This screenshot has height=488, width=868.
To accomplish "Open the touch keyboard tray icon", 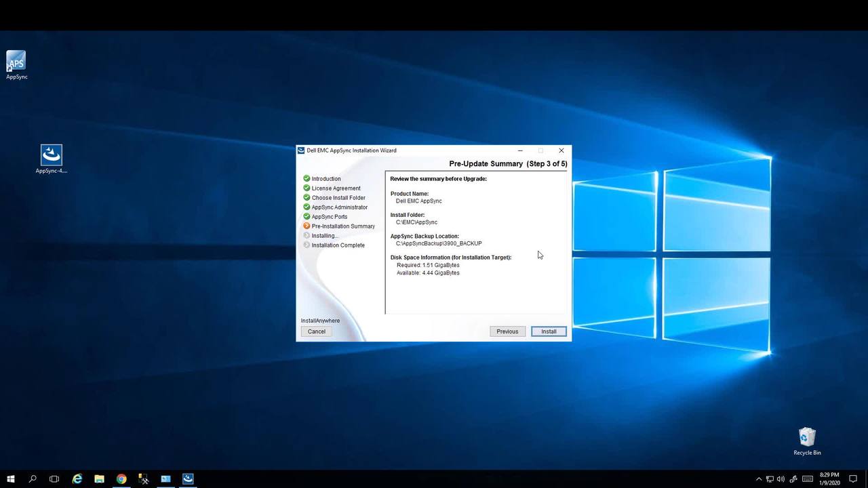I will click(808, 479).
